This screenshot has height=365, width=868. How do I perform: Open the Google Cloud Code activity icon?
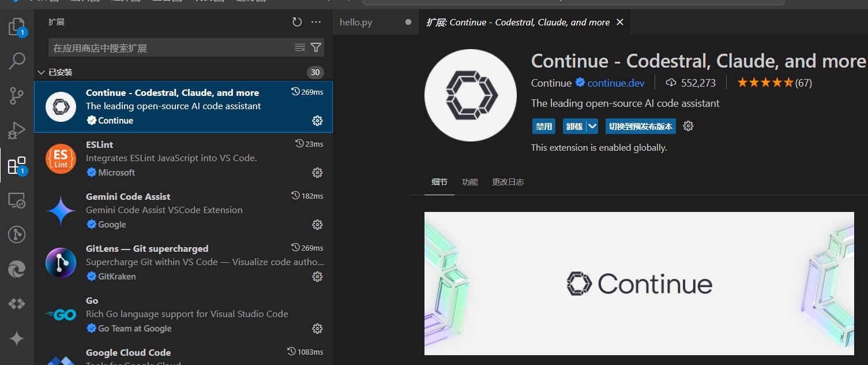coord(17,304)
